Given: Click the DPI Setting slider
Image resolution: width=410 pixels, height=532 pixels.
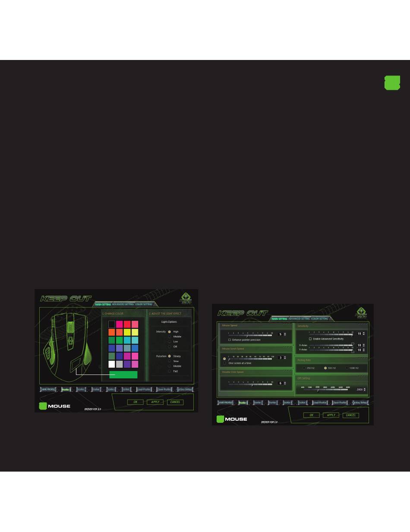Looking at the screenshot, I should coord(326,389).
